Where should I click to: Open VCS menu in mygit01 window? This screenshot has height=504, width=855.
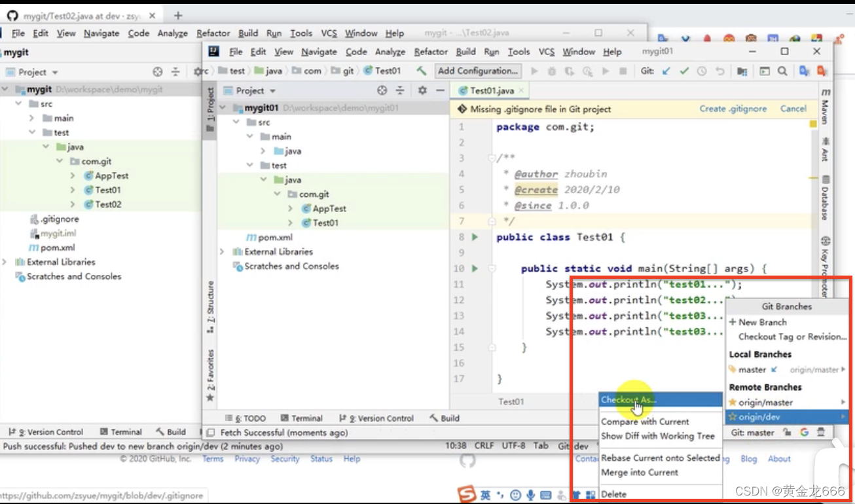pyautogui.click(x=547, y=52)
